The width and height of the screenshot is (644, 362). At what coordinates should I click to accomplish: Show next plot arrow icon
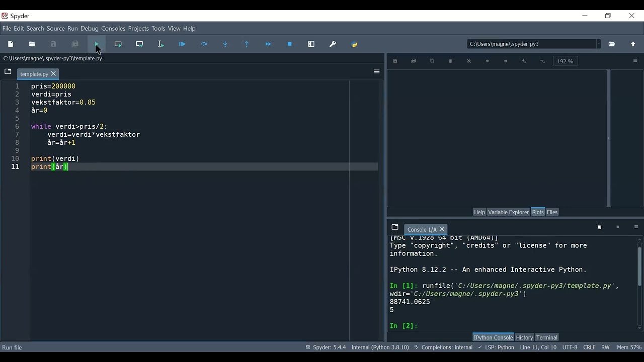click(x=506, y=61)
